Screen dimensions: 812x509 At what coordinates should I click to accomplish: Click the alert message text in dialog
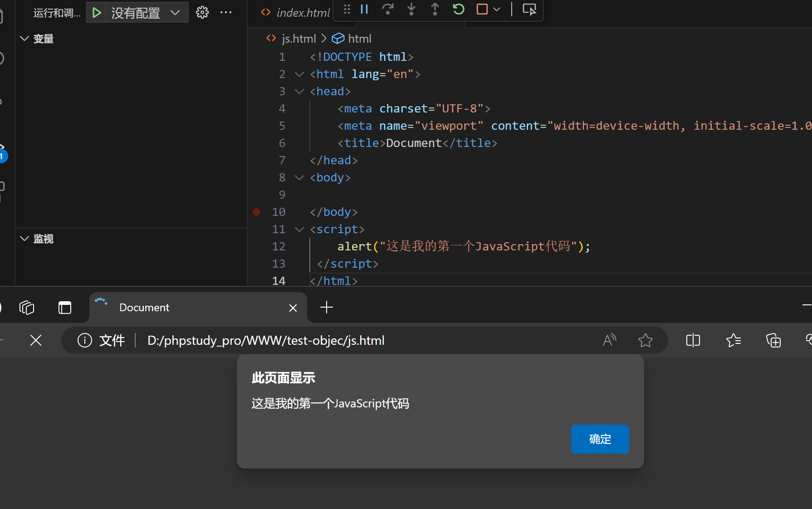[330, 403]
